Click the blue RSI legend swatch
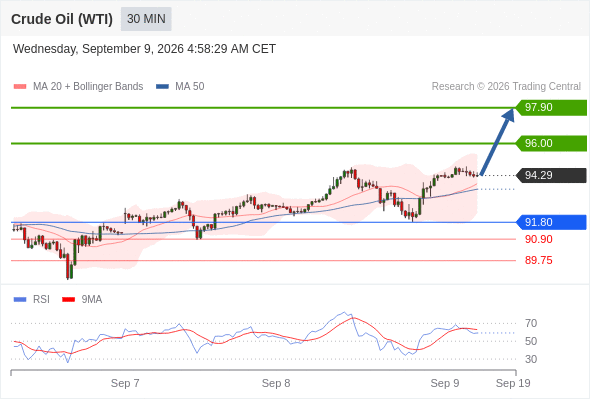 pyautogui.click(x=20, y=300)
